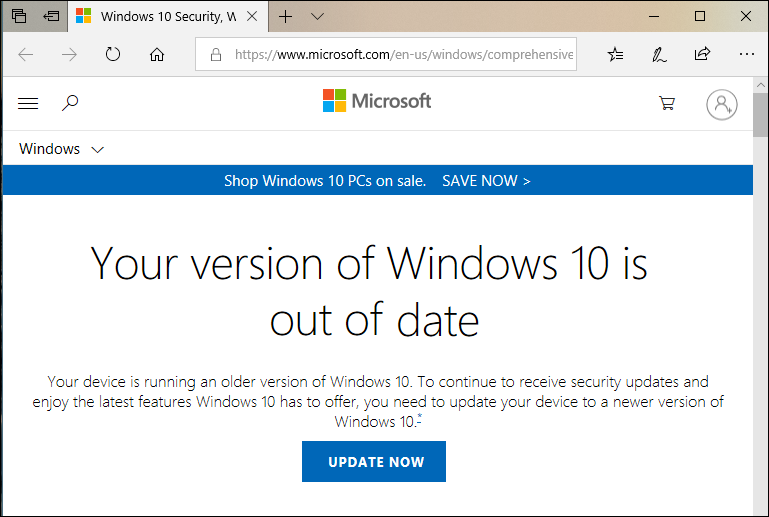Expand the Windows navigation dropdown
This screenshot has width=769, height=517.
(x=61, y=149)
